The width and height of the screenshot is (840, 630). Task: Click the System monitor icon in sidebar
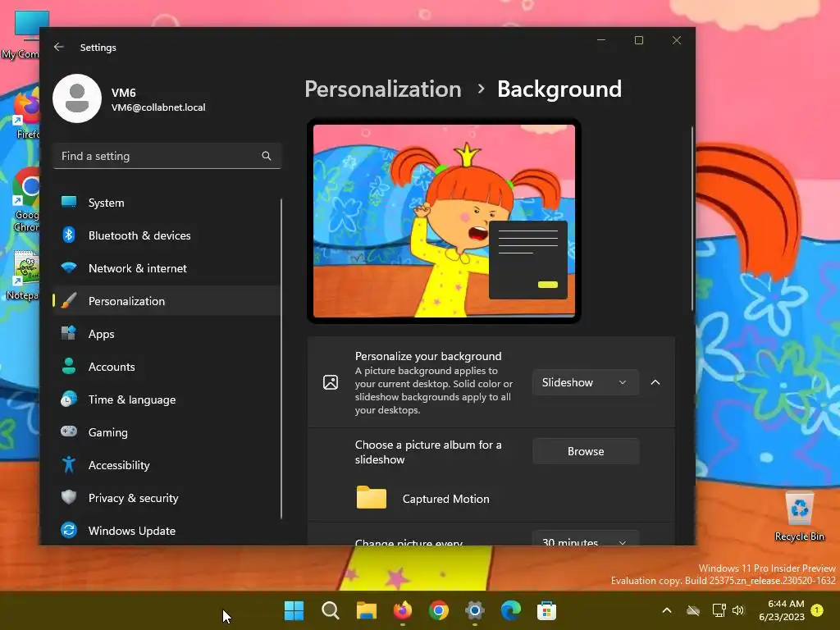69,203
